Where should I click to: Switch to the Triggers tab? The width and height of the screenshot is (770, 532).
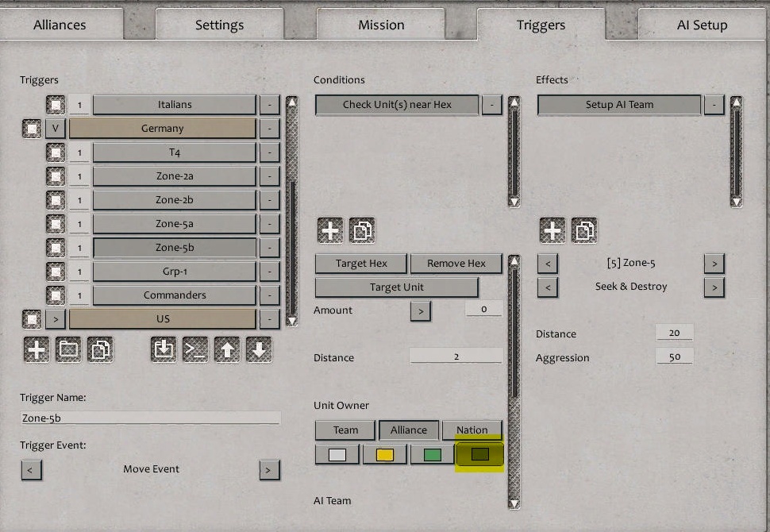(541, 25)
